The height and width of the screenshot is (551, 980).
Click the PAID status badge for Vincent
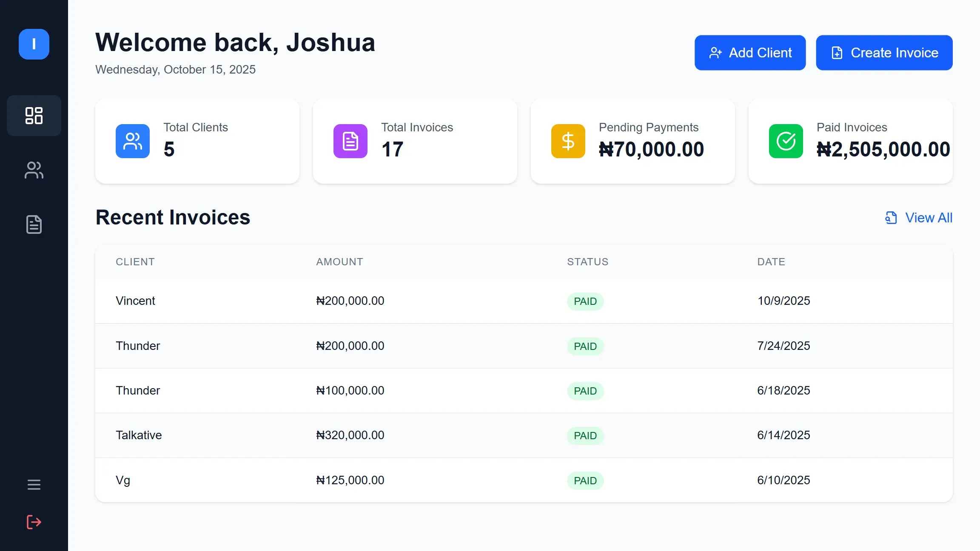tap(585, 301)
